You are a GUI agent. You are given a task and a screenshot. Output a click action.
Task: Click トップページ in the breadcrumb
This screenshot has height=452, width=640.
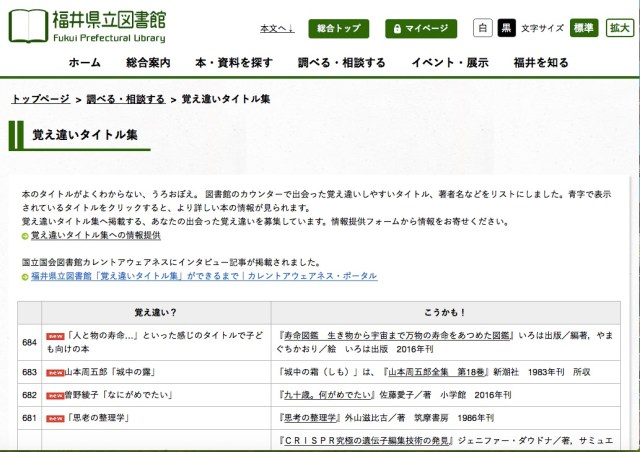pyautogui.click(x=40, y=99)
